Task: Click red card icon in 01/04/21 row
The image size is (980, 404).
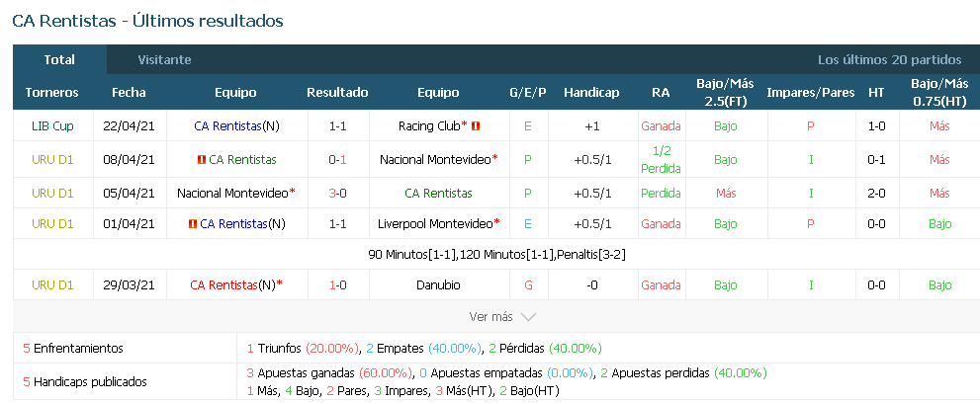Action: pos(193,223)
